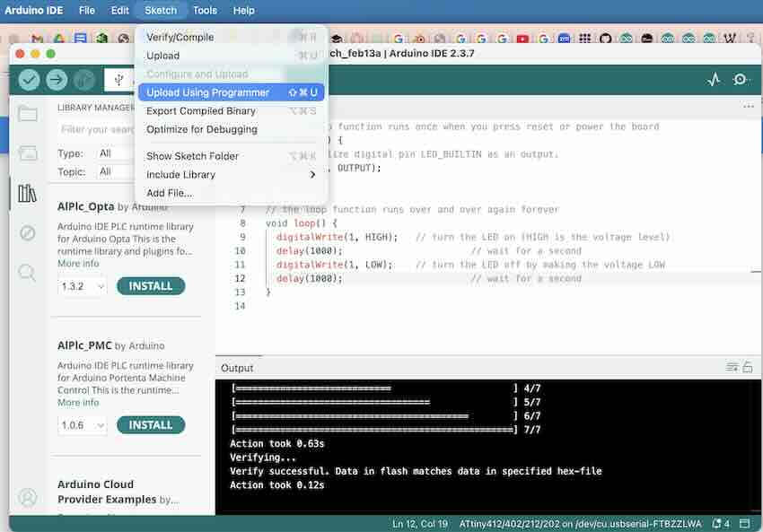Click the Gmail bookmark icon in browser

tap(37, 39)
